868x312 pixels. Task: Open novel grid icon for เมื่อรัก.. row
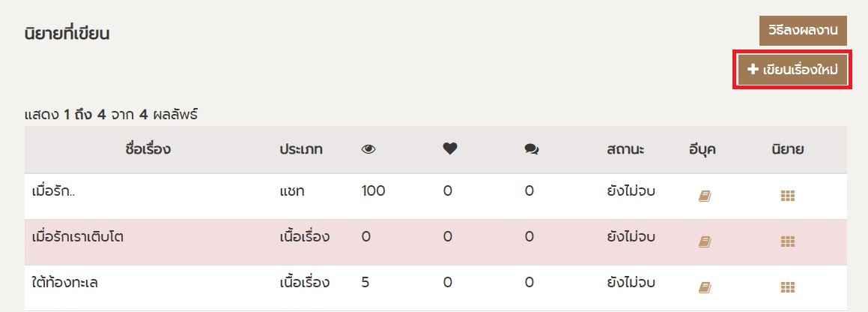[x=787, y=196]
